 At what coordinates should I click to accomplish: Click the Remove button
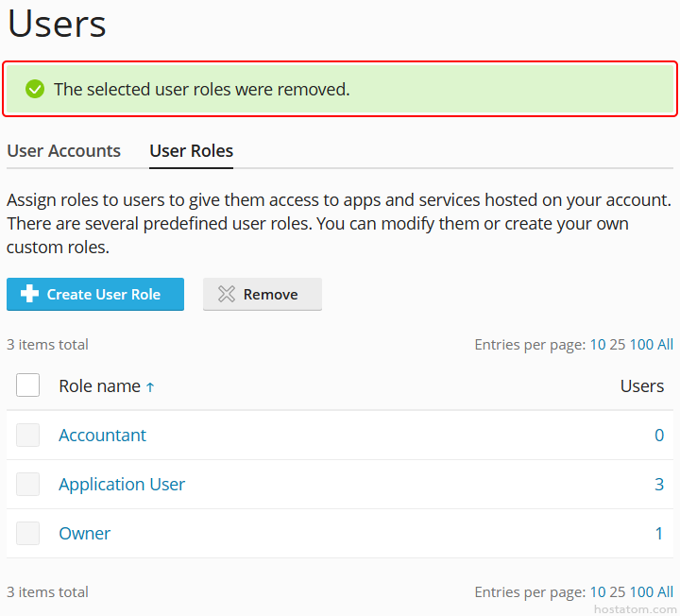(x=263, y=294)
